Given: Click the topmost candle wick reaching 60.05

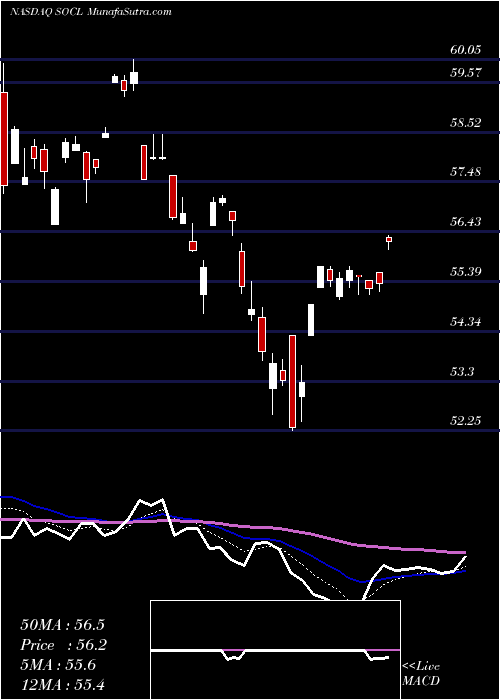Looking at the screenshot, I should point(134,75).
